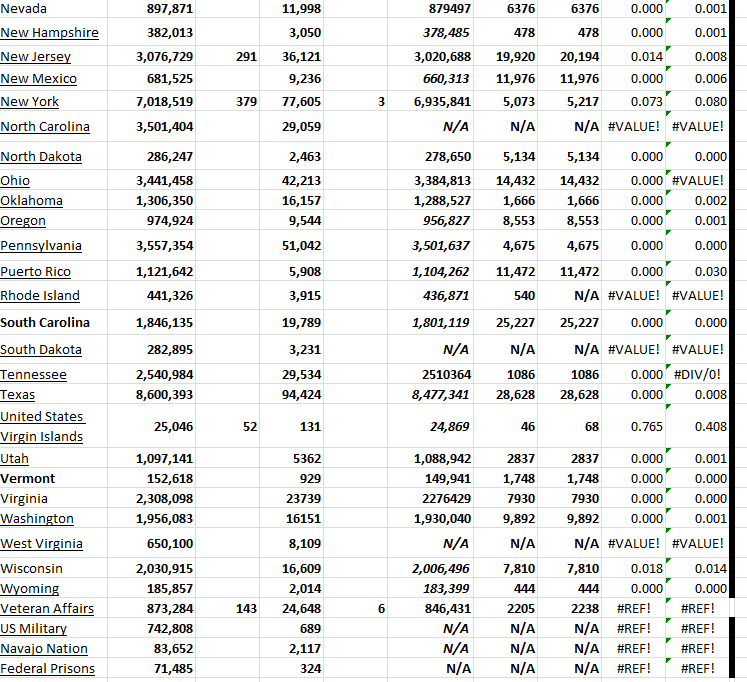Click the West Virginia link

click(x=41, y=543)
